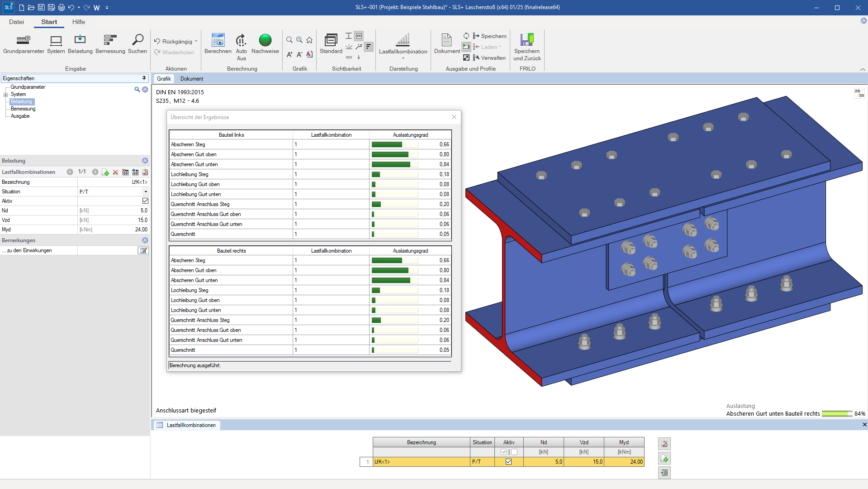Image resolution: width=868 pixels, height=489 pixels.
Task: Collapse the Bemerkungen section
Action: point(145,240)
